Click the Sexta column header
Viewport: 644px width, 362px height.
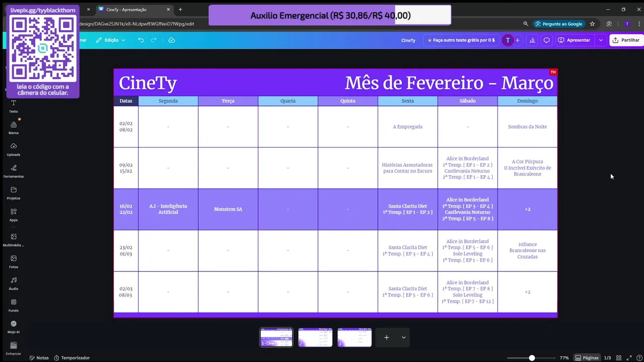[x=408, y=101]
